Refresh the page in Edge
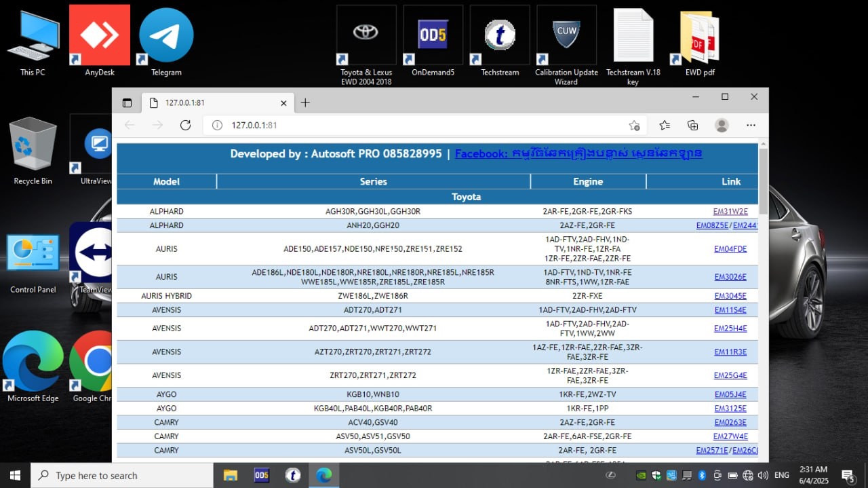This screenshot has height=488, width=868. [185, 125]
